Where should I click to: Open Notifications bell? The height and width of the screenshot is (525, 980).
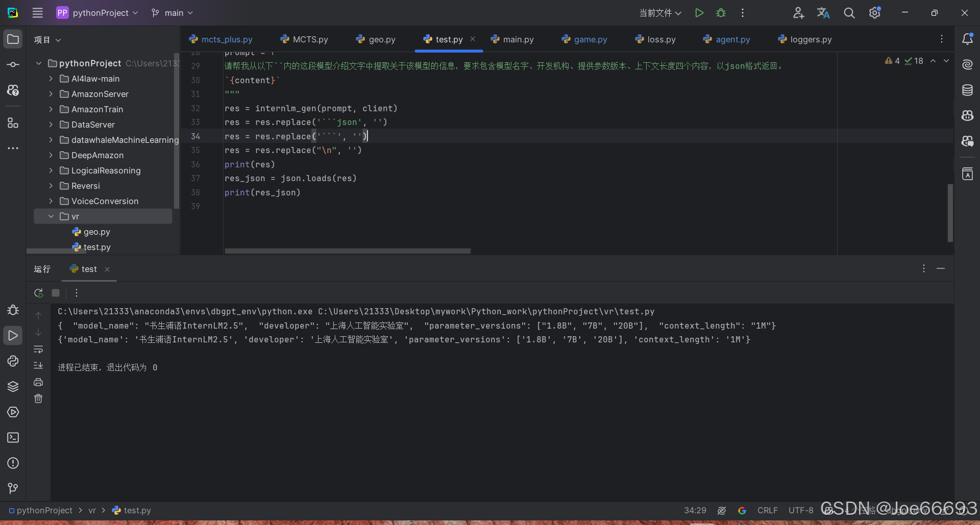967,39
